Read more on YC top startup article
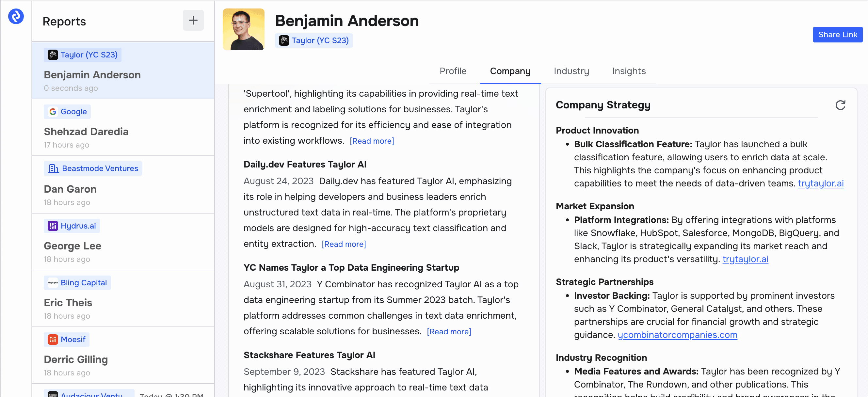 click(449, 332)
